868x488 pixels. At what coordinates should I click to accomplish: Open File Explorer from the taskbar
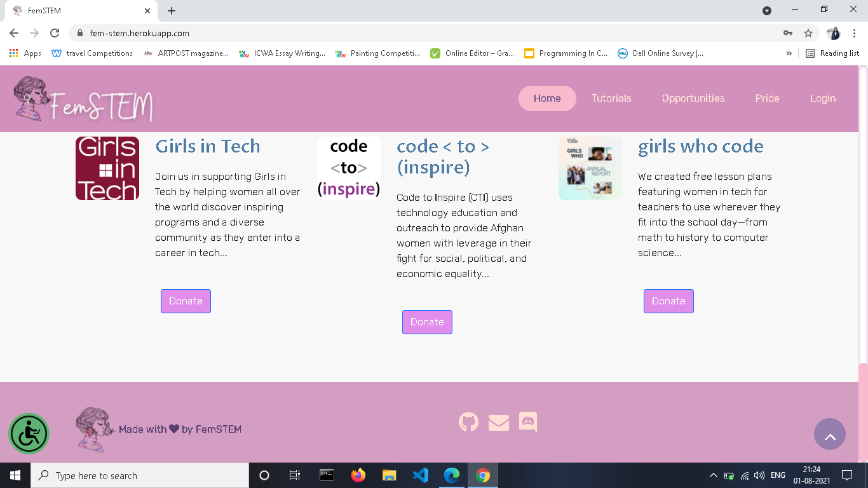coord(390,475)
